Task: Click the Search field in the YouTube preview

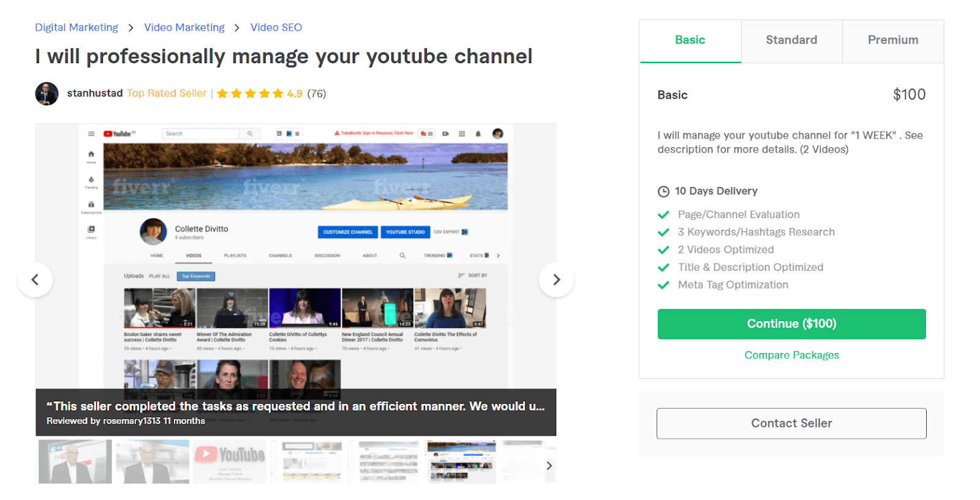Action: pos(201,134)
